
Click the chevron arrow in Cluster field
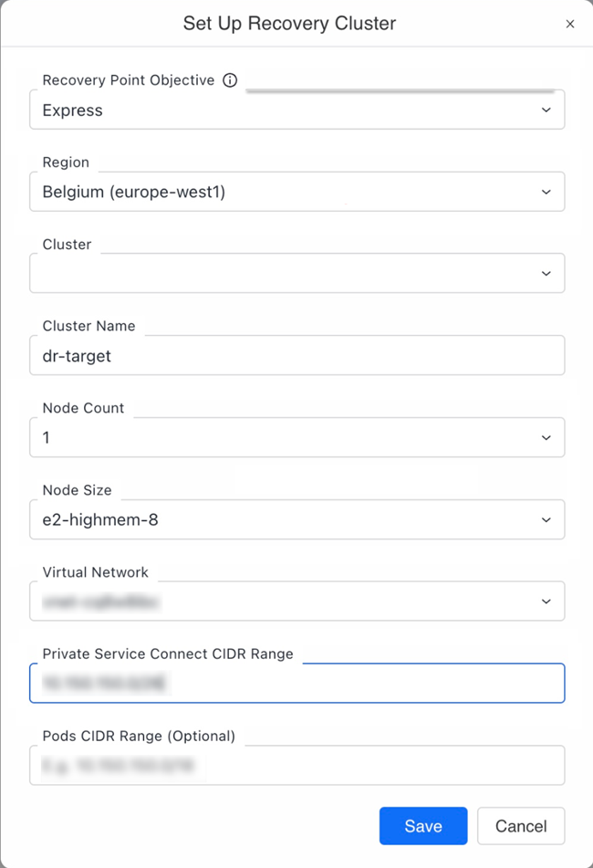pos(546,274)
